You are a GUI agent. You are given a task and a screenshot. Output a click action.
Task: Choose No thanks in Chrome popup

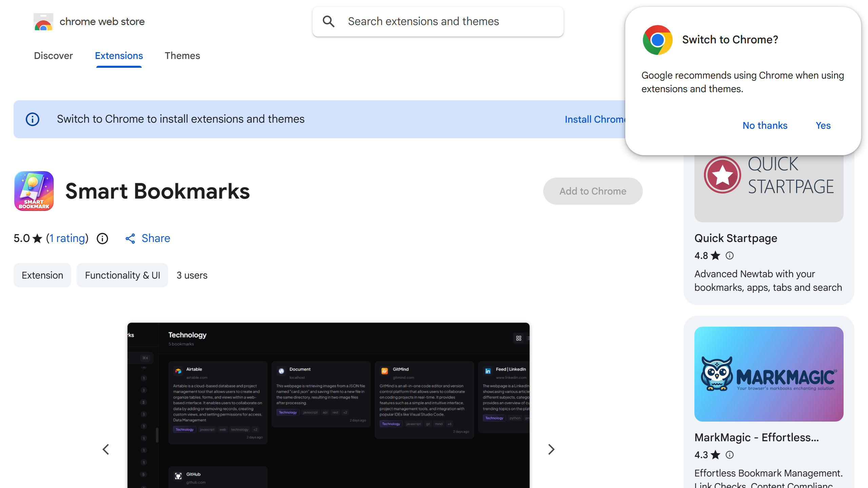coord(765,125)
